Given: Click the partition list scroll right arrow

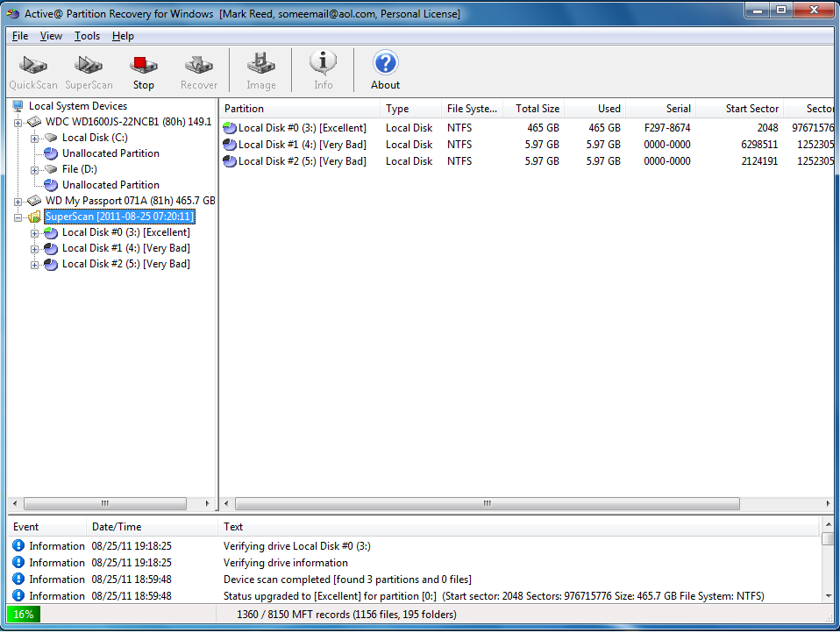Looking at the screenshot, I should click(829, 503).
